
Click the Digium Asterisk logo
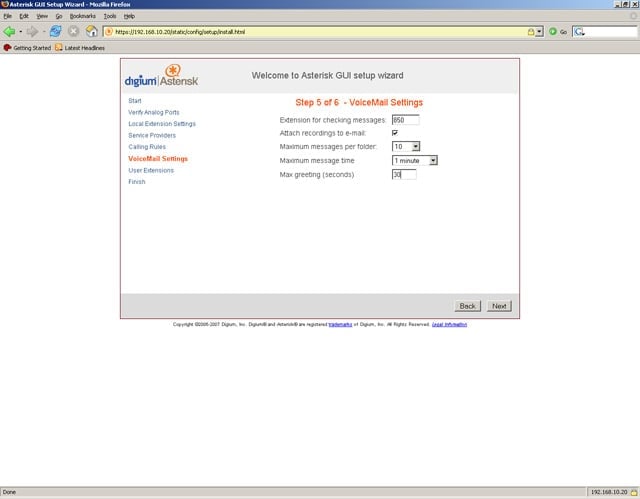161,76
